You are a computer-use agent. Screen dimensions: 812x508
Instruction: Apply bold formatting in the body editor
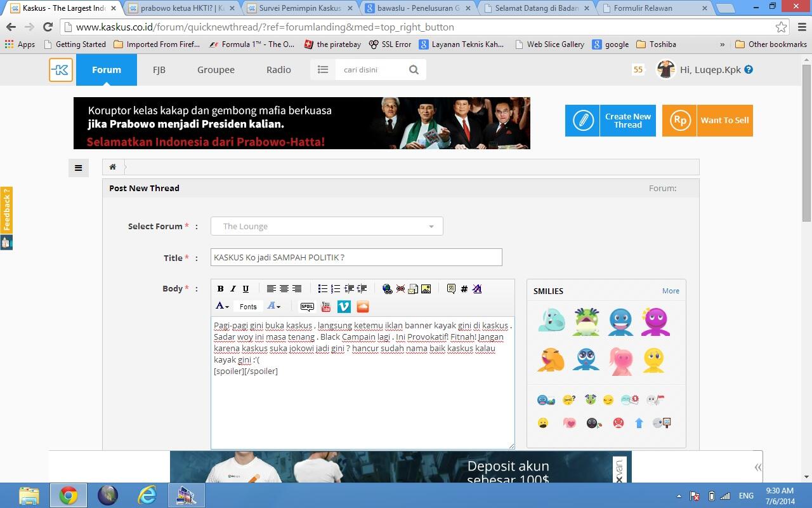(220, 289)
